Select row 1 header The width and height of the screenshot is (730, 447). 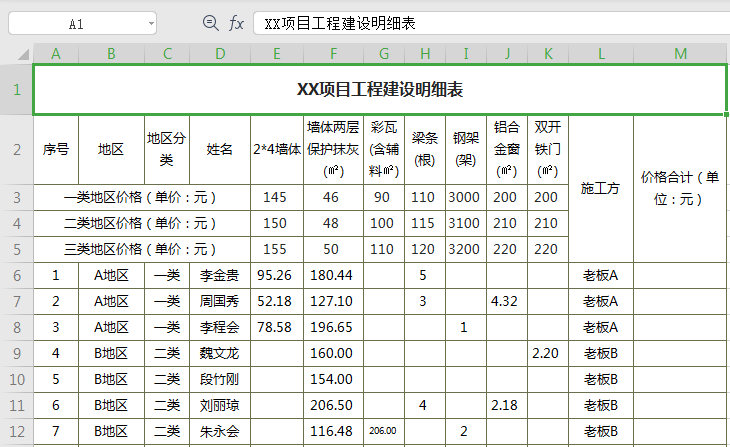pyautogui.click(x=17, y=89)
